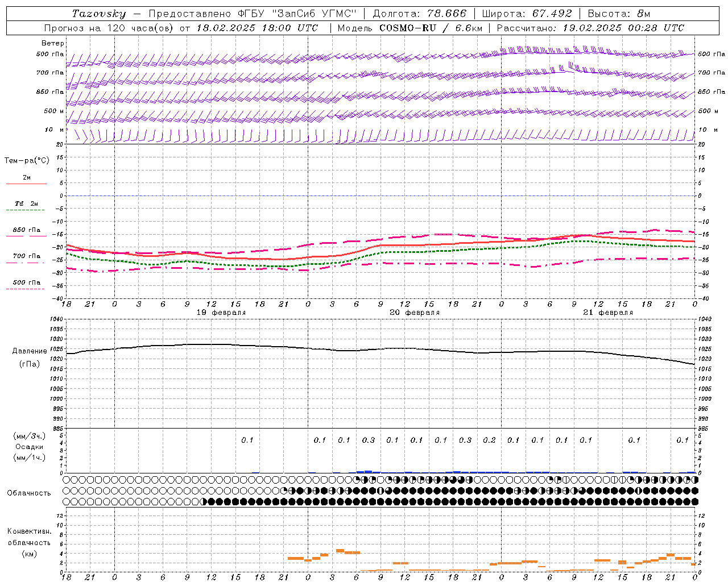Image resolution: width=728 pixels, height=582 pixels.
Task: Click the station name Tazovsky in header
Action: click(x=99, y=14)
